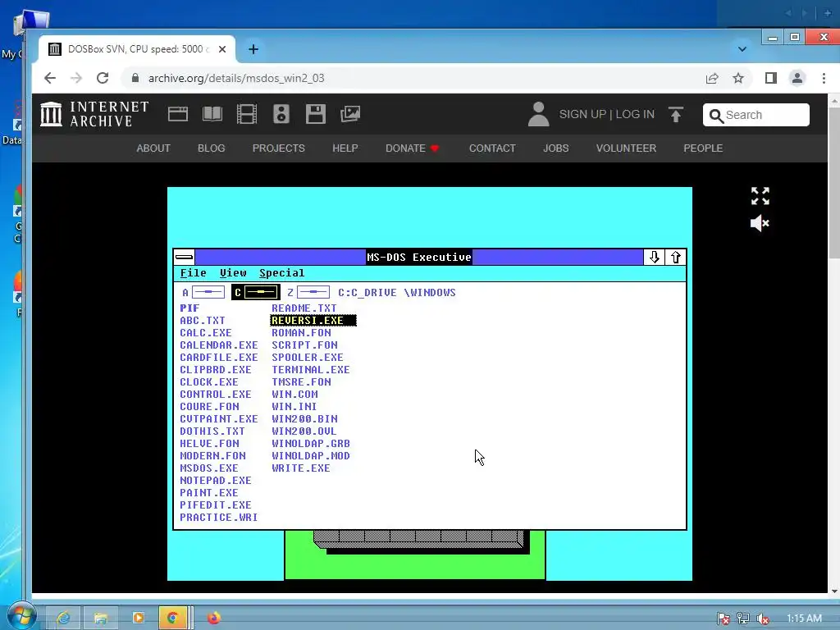Screen dimensions: 840x630
Task: Click PEOPLE in the Archive nav
Action: (703, 148)
